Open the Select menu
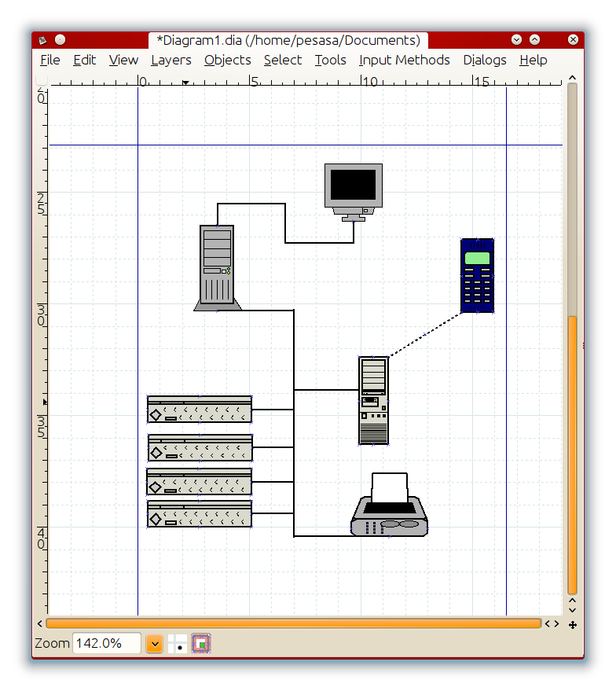This screenshot has height=691, width=616. click(283, 60)
